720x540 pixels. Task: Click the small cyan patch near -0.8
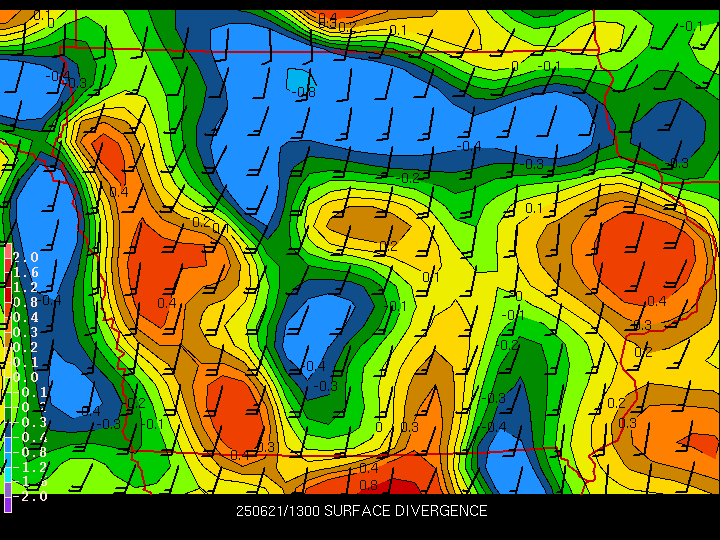pyautogui.click(x=297, y=78)
